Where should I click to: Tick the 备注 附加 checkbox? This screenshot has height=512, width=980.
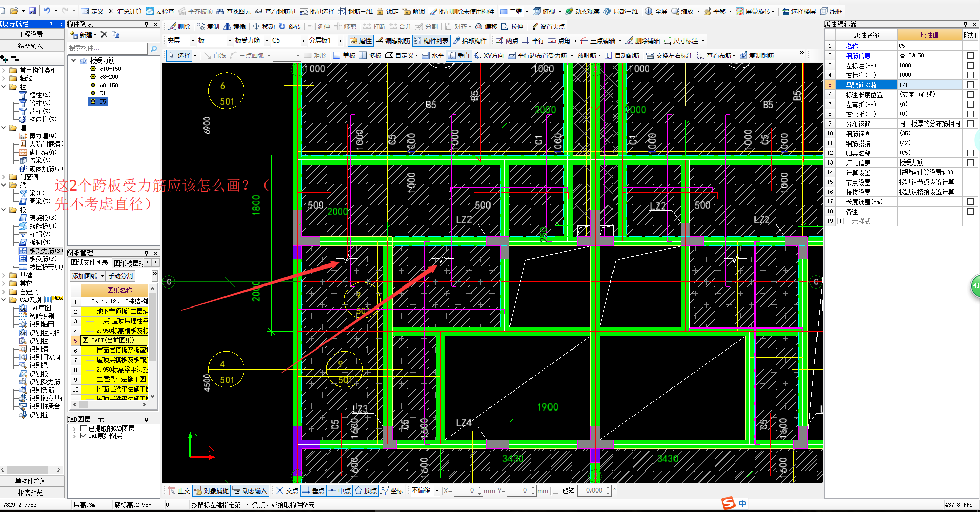(x=970, y=211)
